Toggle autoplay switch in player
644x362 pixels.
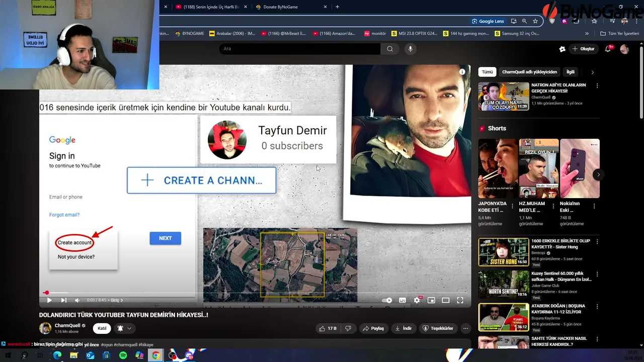point(387,300)
